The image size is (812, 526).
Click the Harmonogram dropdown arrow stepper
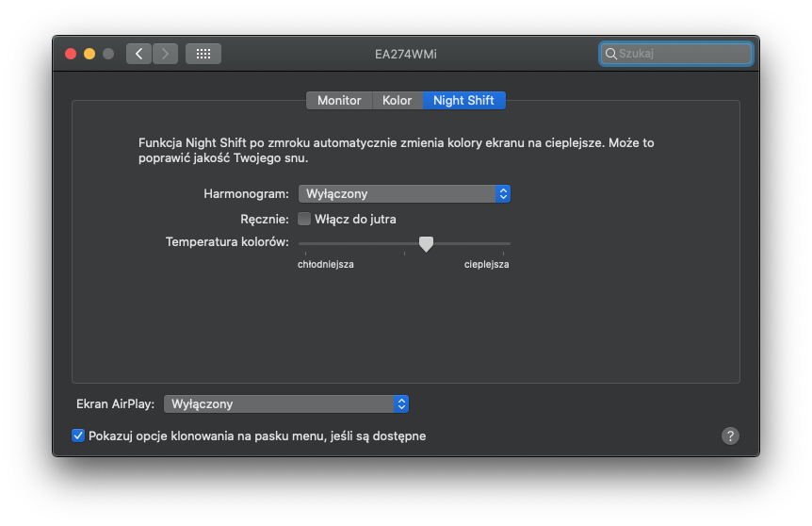pos(503,193)
